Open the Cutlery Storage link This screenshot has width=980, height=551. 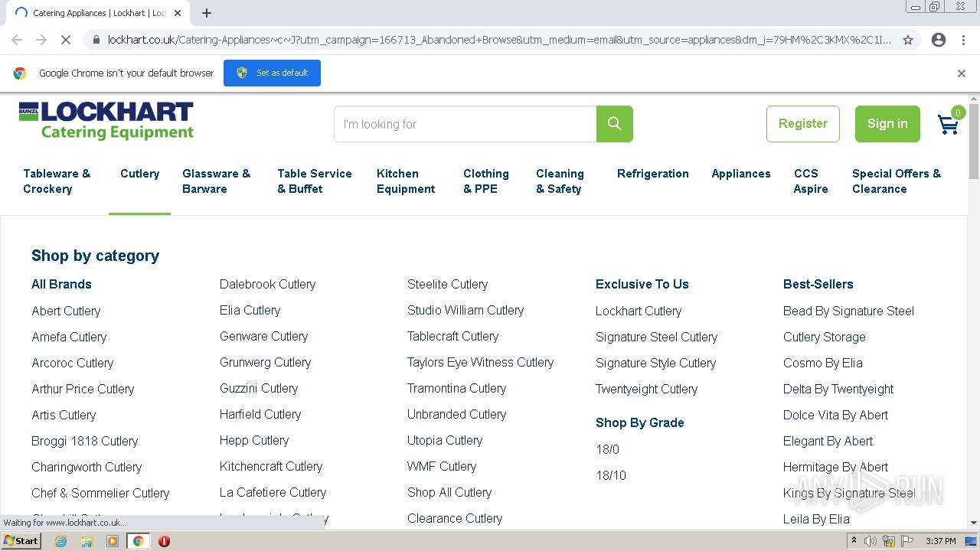[824, 337]
